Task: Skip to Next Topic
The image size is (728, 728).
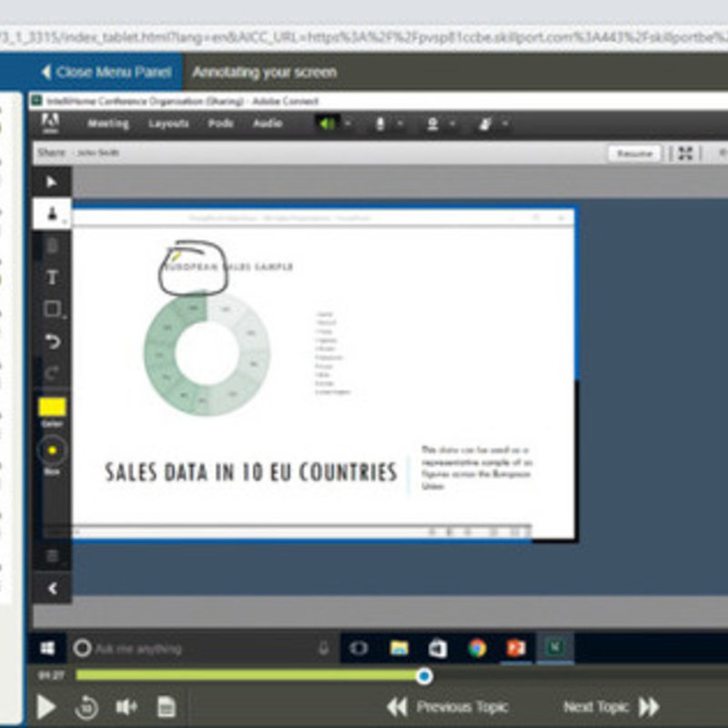Action: point(610,706)
